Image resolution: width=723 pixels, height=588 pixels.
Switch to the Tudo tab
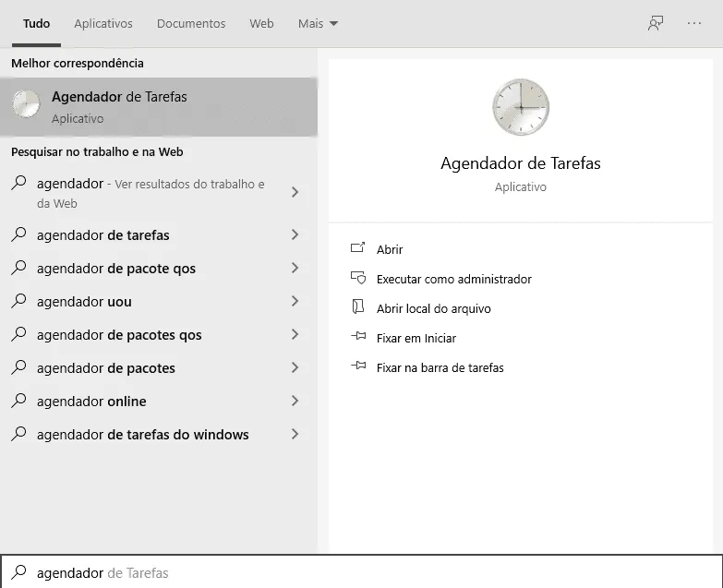pos(36,23)
